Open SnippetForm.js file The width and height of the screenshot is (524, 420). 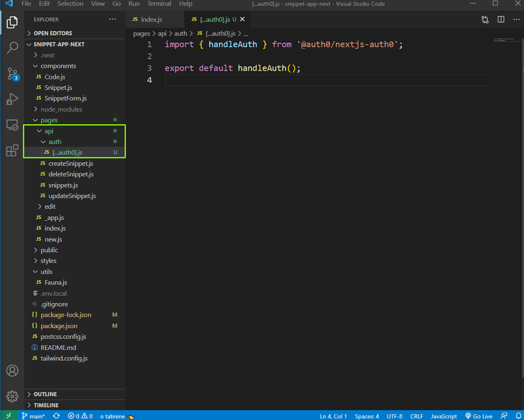tap(75, 98)
